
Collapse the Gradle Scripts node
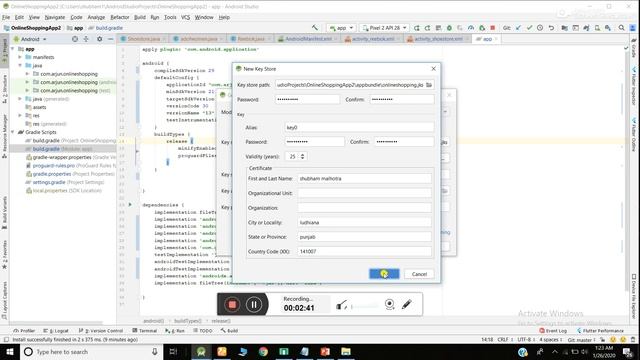tap(13, 132)
